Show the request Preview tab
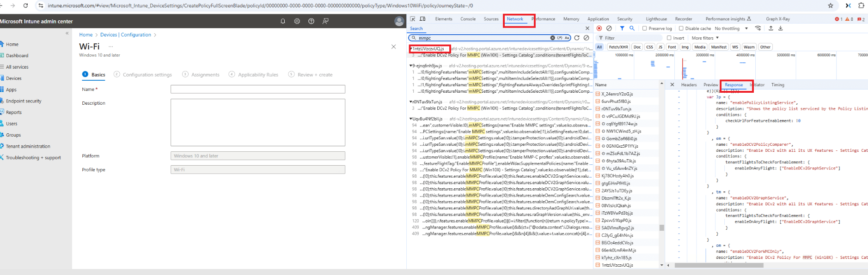The image size is (868, 275). coord(711,85)
